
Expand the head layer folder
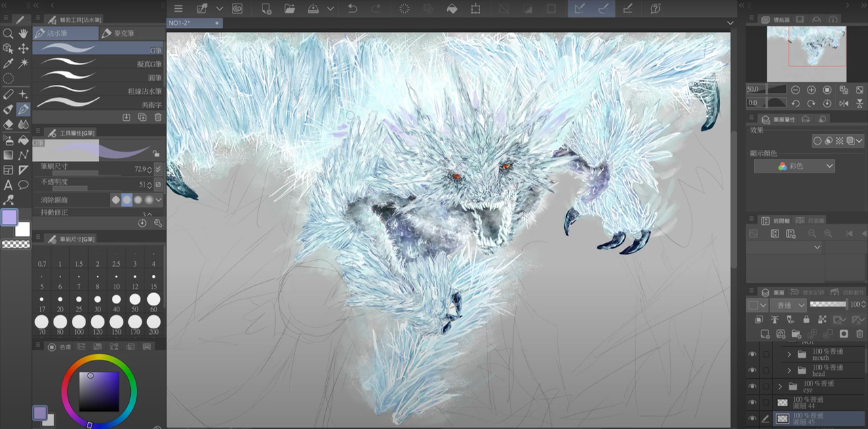coord(789,371)
